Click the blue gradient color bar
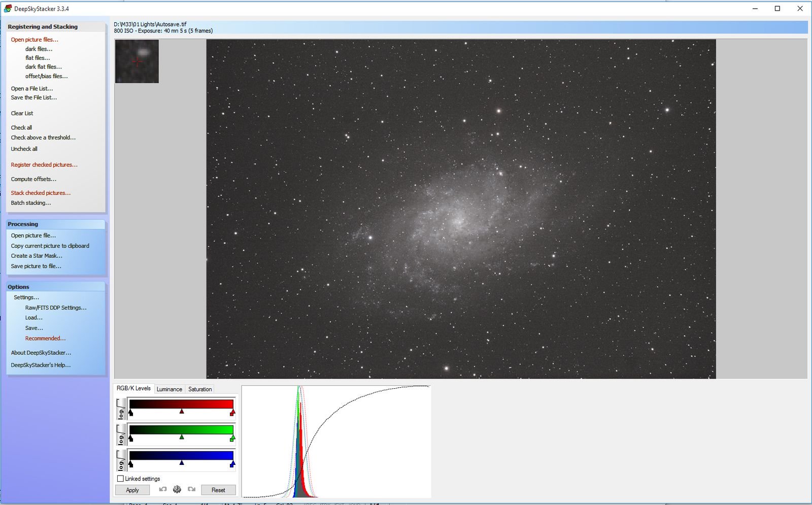Image resolution: width=812 pixels, height=505 pixels. pos(181,456)
